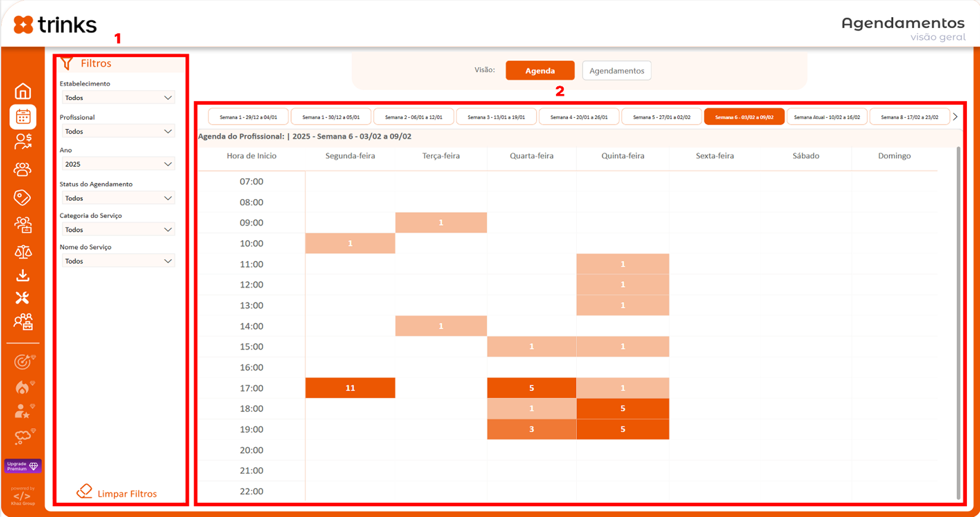
Task: Click the download arrow sidebar icon
Action: click(23, 275)
